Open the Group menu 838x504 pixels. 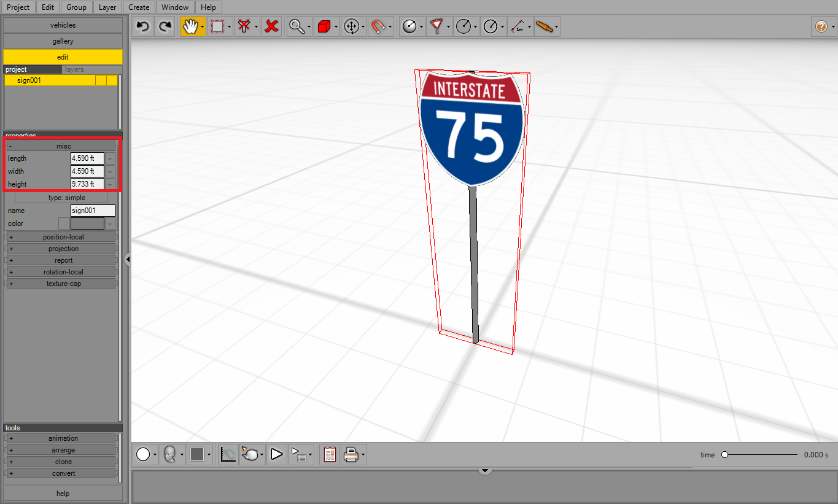click(76, 7)
